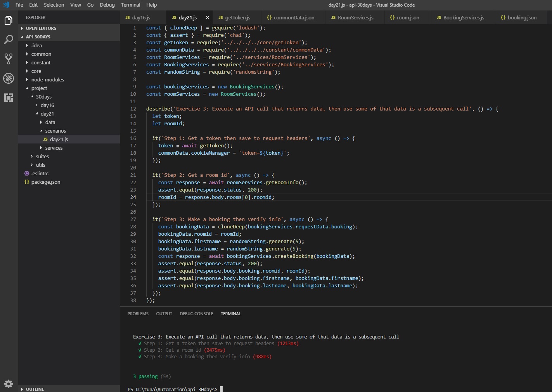Collapse the 30days folder
This screenshot has width=552, height=392.
coord(69,97)
